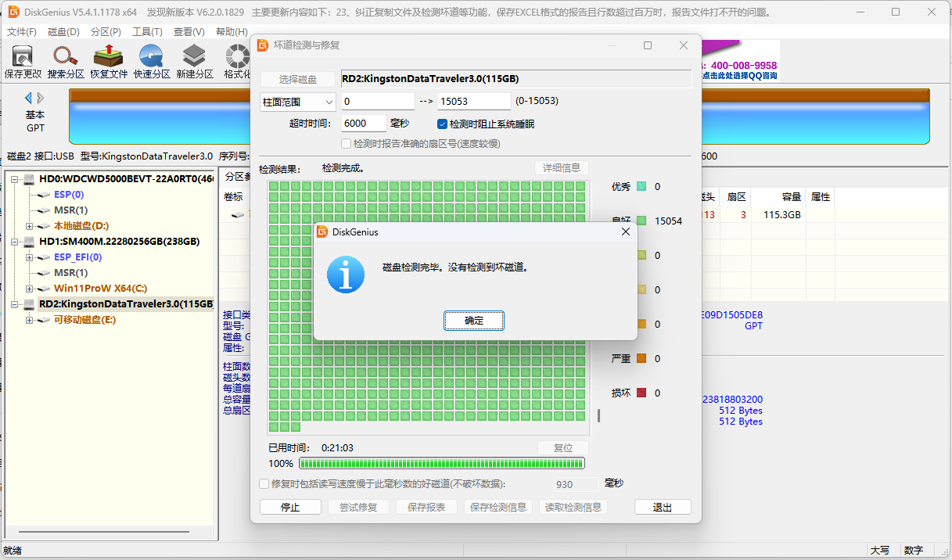Open the 柱面范围 range dropdown
952x560 pixels.
pos(297,102)
